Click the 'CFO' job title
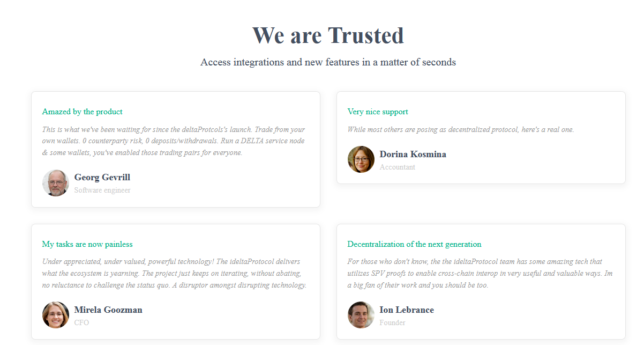The height and width of the screenshot is (345, 644). pos(81,323)
